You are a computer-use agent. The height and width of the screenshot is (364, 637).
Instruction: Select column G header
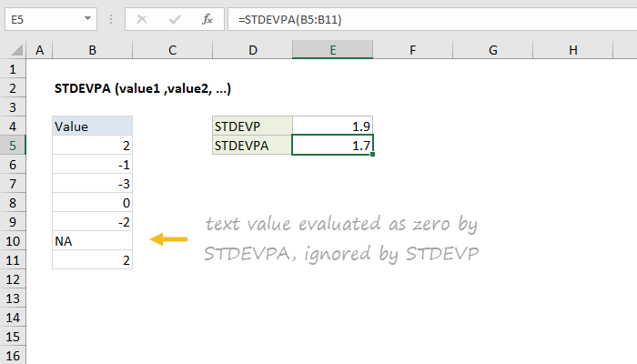492,50
